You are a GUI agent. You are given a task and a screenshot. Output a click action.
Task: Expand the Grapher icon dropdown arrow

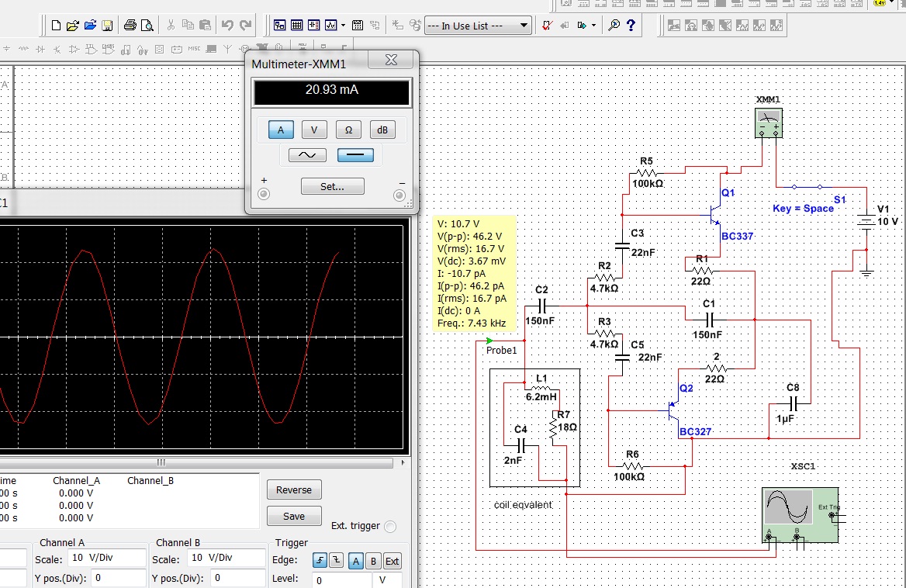tap(344, 26)
